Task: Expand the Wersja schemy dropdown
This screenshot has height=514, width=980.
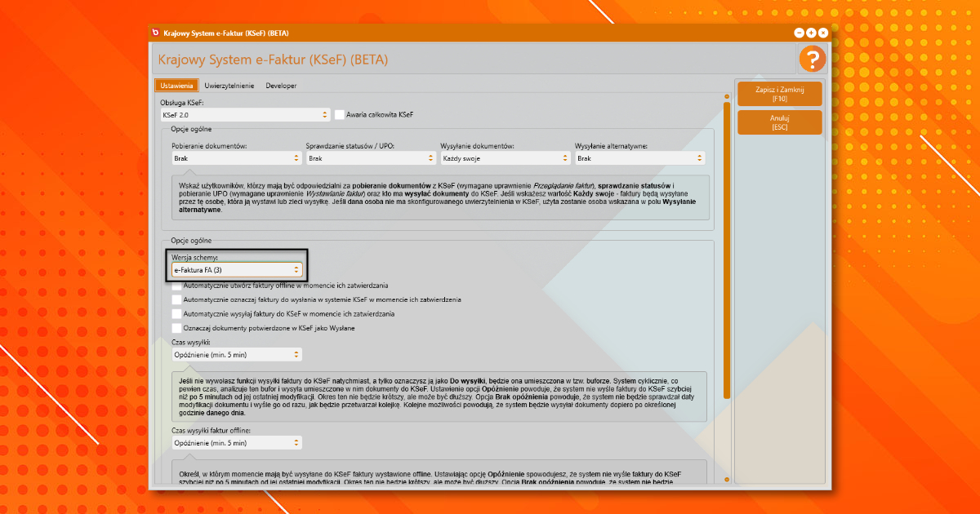Action: coord(237,269)
